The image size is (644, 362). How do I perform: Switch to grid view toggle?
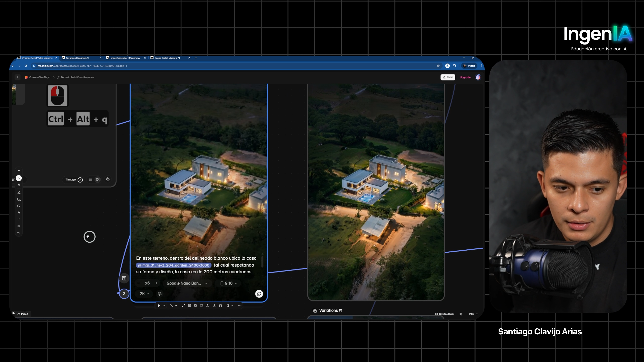98,179
